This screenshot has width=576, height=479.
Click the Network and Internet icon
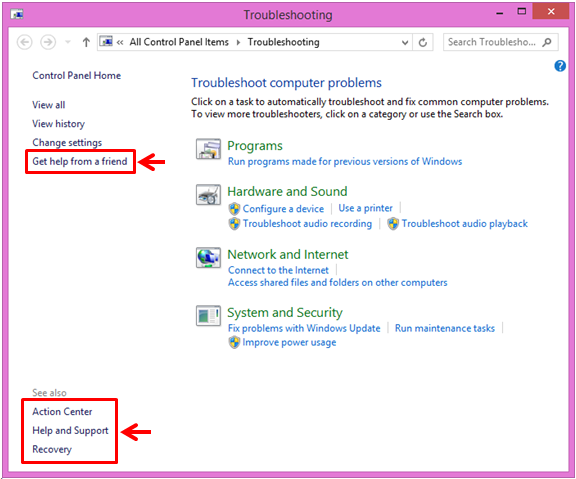[x=208, y=257]
